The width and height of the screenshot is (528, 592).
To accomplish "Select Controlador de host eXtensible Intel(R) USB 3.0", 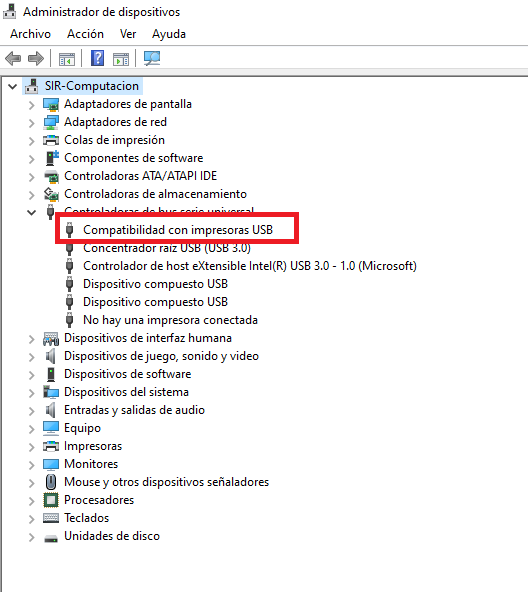I will [x=250, y=266].
